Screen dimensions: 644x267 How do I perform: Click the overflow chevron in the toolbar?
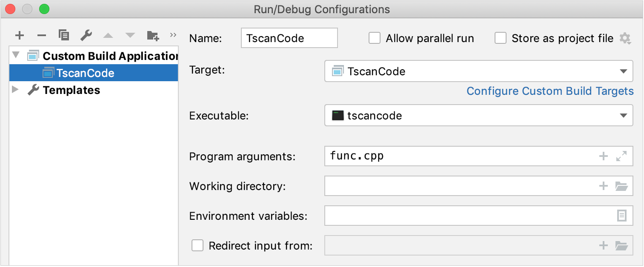coord(173,35)
